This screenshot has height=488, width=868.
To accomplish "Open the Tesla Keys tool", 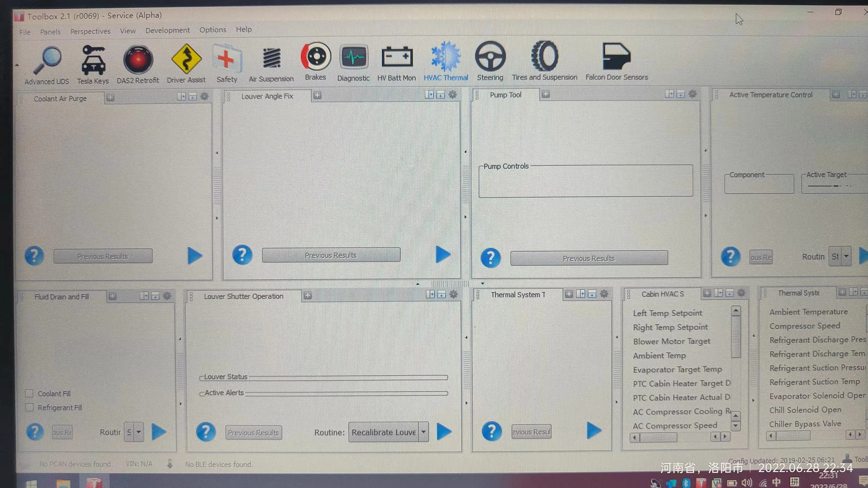I will 93,65.
